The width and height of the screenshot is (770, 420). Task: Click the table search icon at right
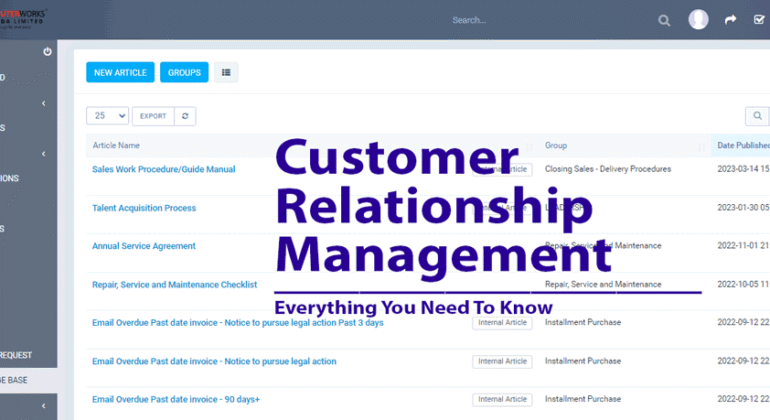tap(757, 116)
